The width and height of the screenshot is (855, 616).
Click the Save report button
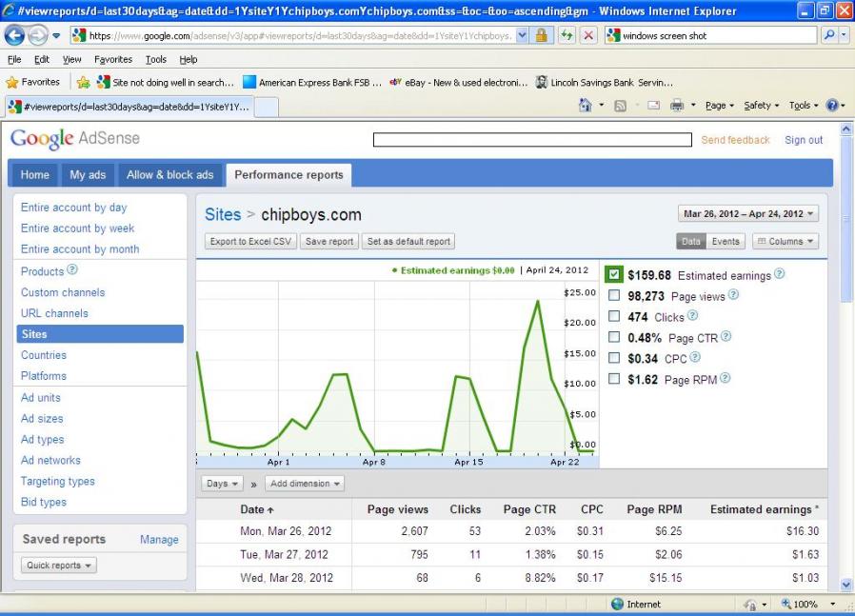329,242
